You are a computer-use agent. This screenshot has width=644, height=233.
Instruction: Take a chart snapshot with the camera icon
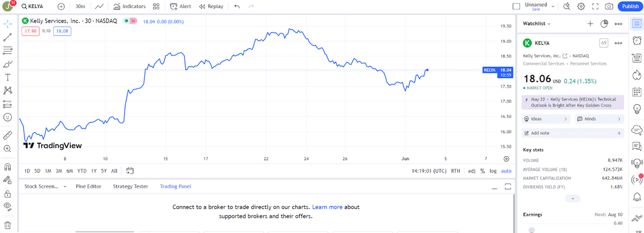pos(609,6)
